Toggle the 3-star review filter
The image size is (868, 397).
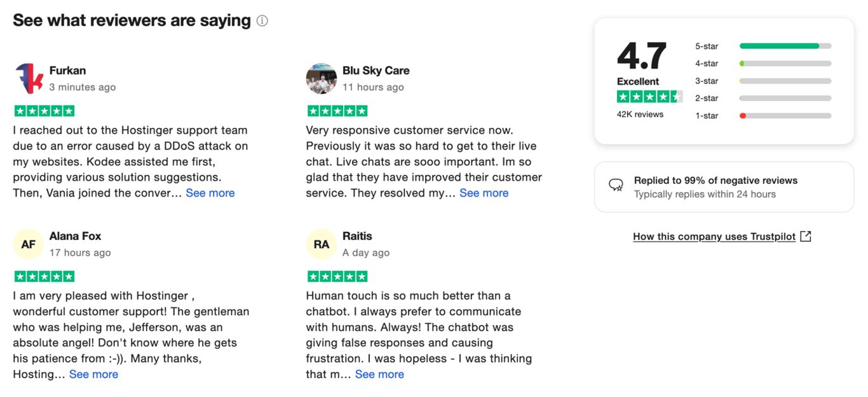[x=785, y=81]
